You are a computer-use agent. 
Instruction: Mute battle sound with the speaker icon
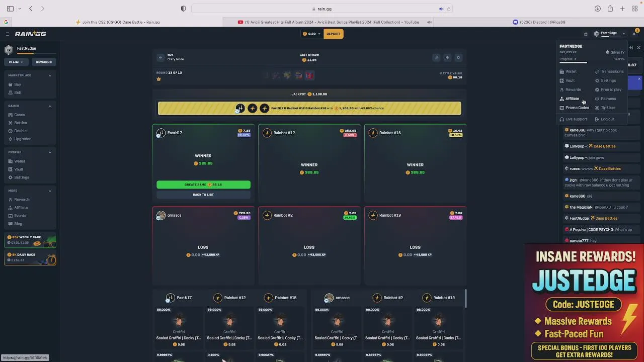[x=447, y=57]
